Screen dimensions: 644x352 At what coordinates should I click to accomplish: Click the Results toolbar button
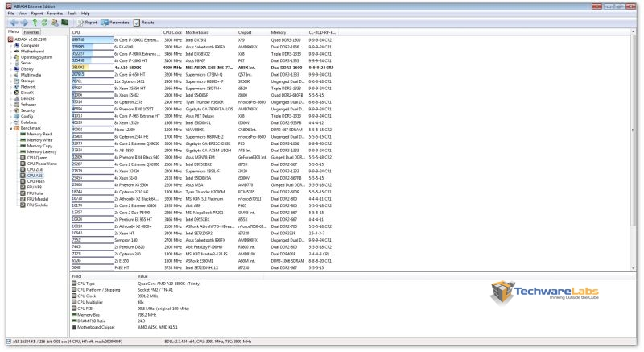144,23
